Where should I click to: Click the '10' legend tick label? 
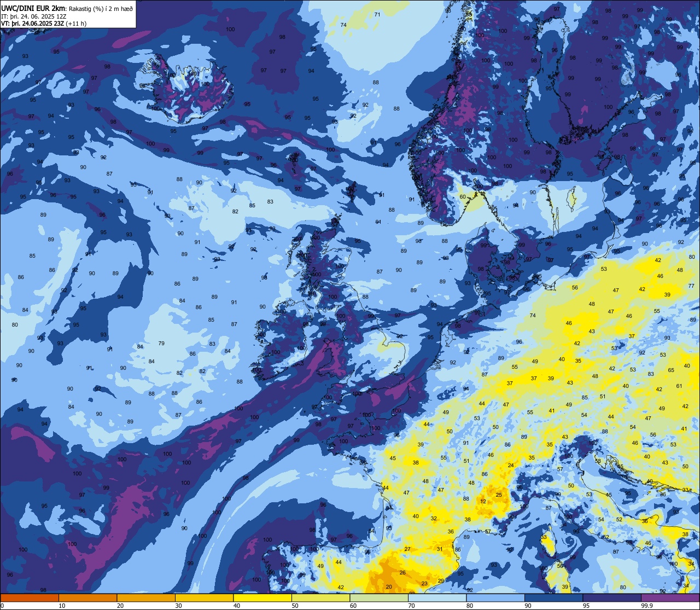pos(62,606)
